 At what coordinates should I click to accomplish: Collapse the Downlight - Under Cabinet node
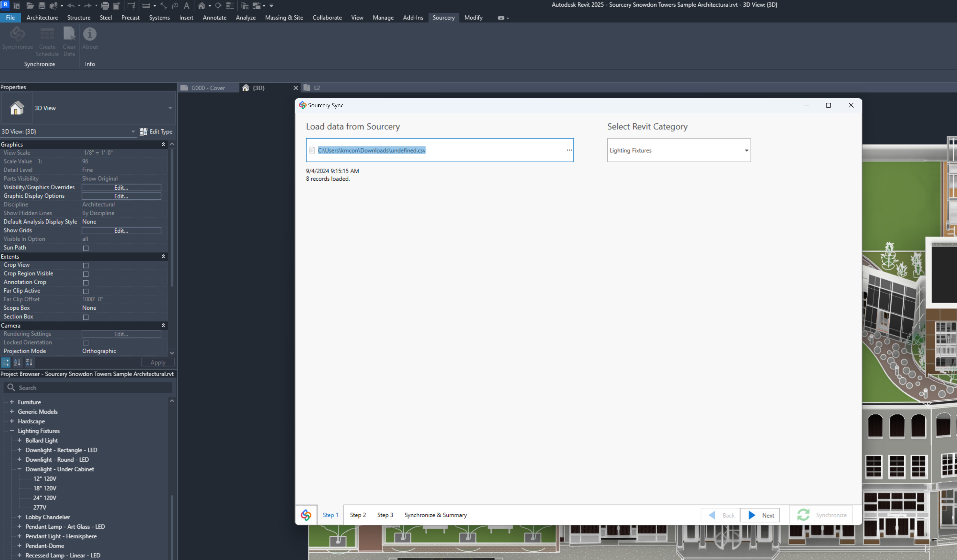coord(19,469)
